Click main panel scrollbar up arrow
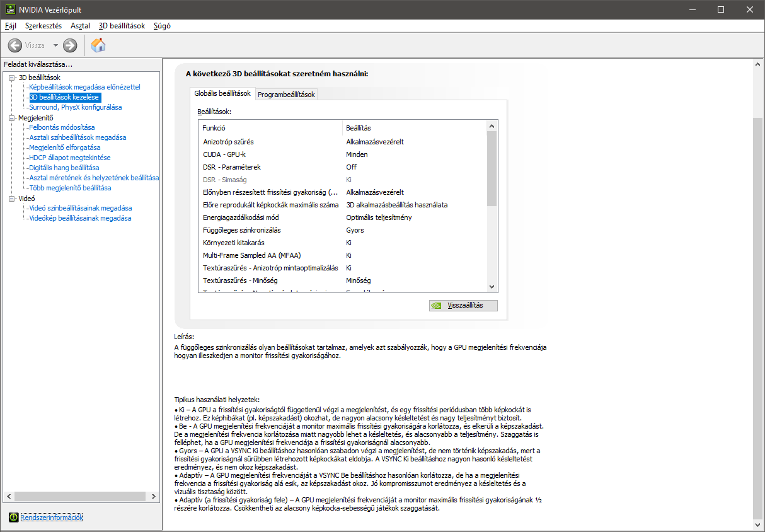765x532 pixels. 758,65
